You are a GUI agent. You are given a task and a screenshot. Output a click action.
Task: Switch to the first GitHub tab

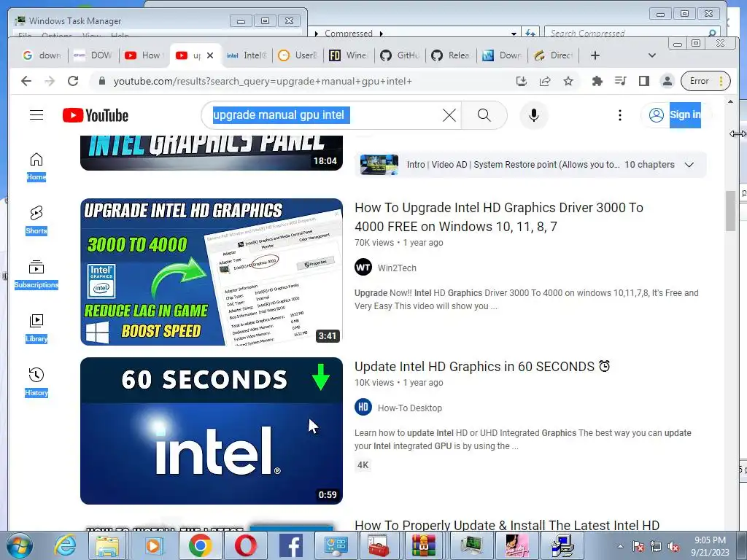[400, 55]
